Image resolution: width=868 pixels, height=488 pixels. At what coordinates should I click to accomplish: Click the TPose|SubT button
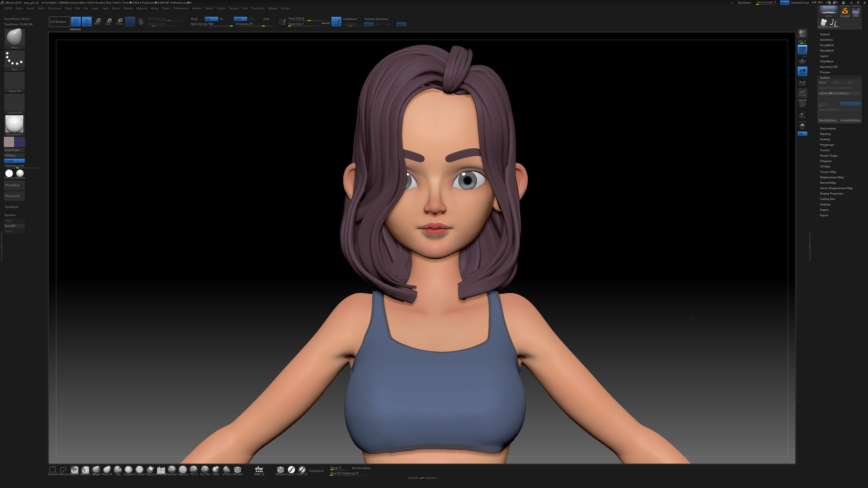pos(14,196)
